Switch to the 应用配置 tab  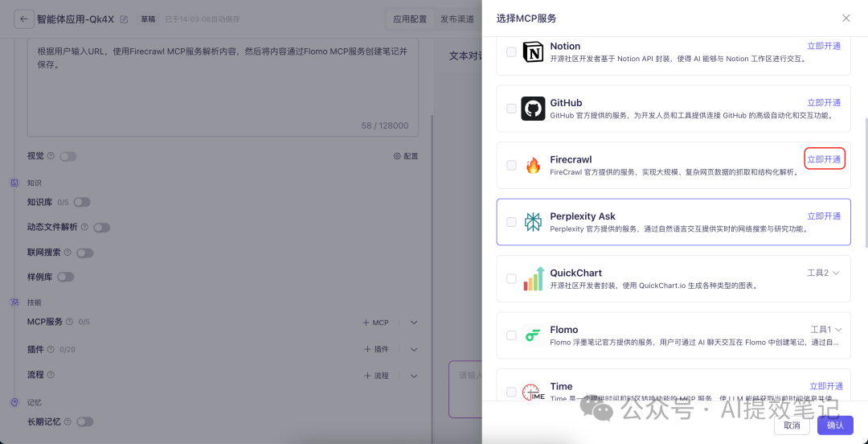(x=410, y=19)
